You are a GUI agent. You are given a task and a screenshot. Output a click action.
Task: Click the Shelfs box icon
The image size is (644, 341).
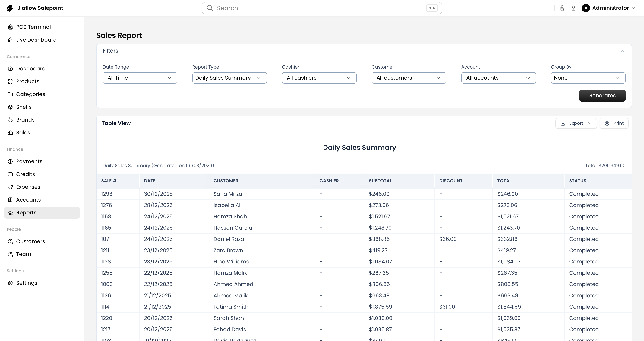(10, 107)
